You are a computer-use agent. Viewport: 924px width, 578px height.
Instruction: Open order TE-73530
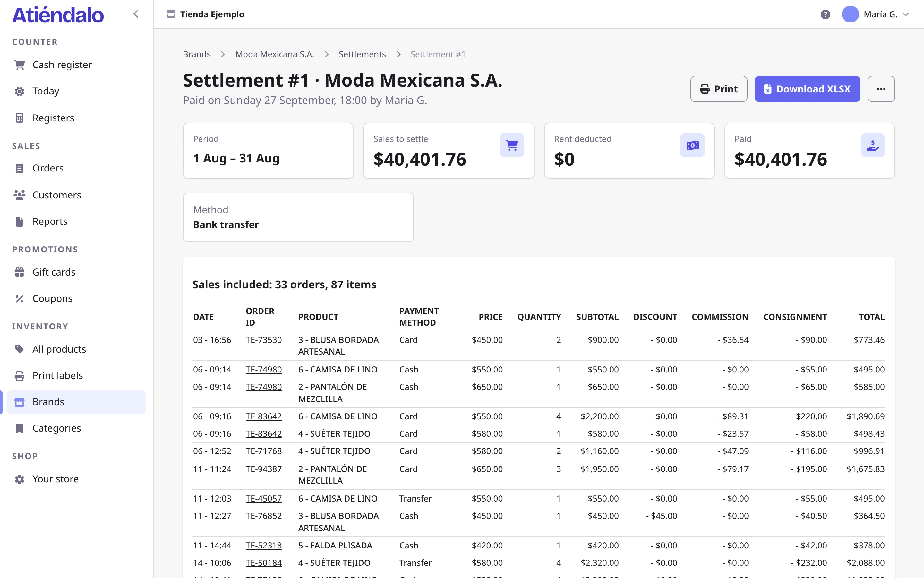(x=263, y=340)
